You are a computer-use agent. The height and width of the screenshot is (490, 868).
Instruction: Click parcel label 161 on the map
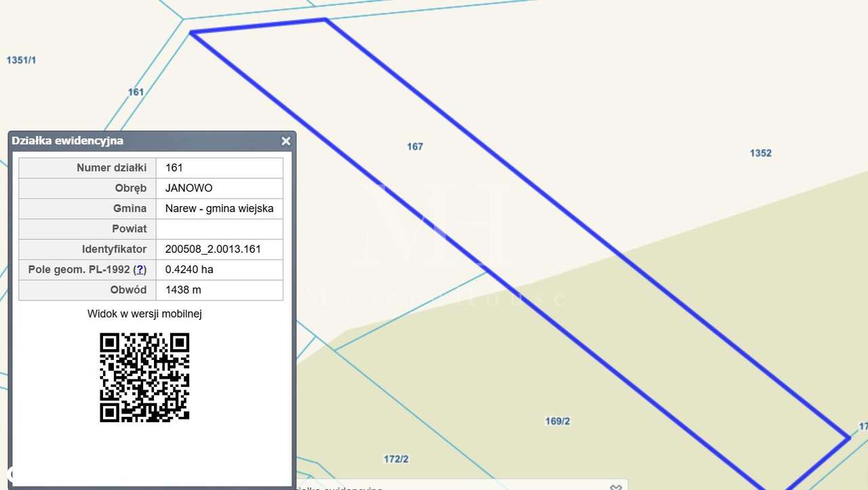tap(136, 91)
